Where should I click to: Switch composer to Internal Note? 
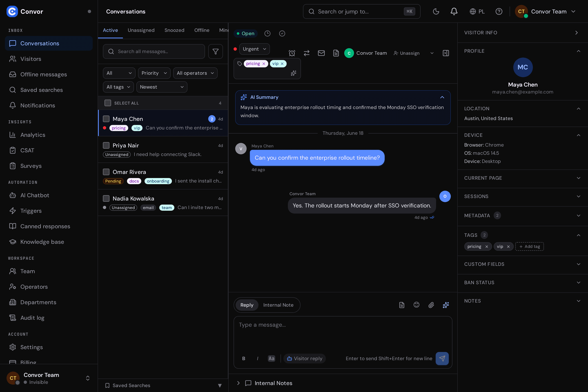[278, 305]
